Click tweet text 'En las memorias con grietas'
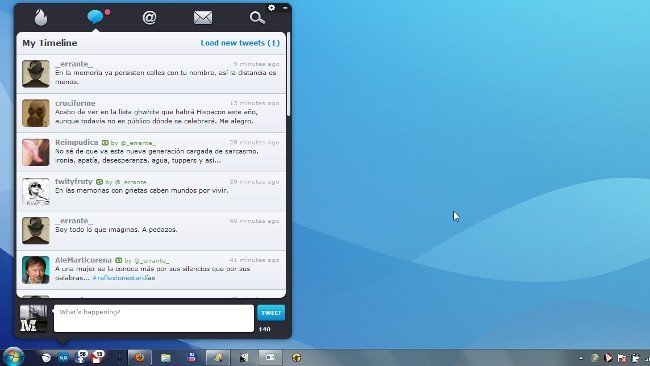 [141, 191]
